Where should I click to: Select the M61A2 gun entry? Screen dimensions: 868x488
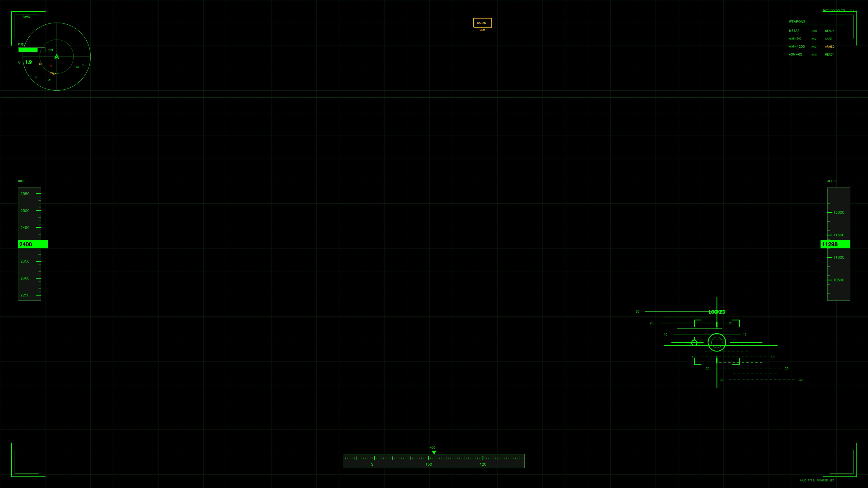(795, 31)
